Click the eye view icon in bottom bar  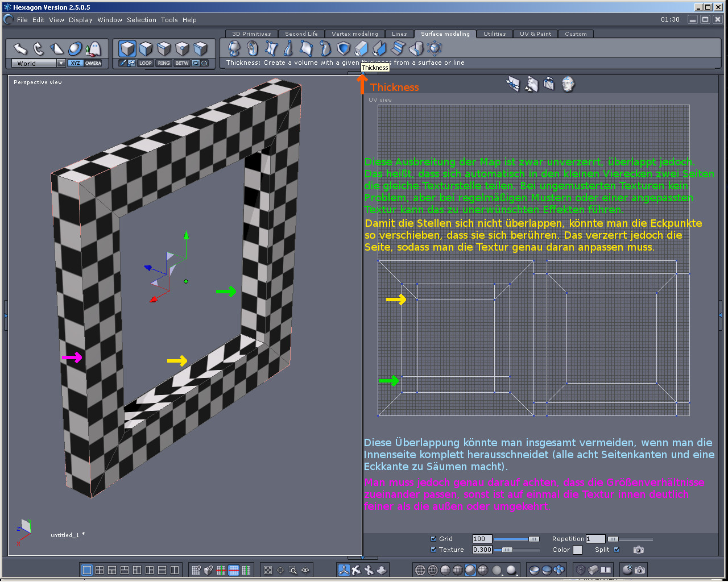[x=305, y=570]
